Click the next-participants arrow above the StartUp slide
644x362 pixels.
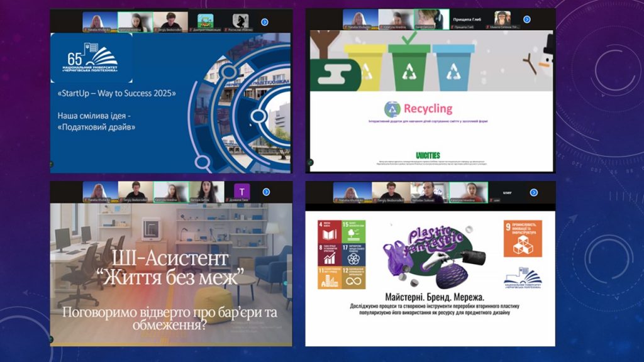(265, 22)
